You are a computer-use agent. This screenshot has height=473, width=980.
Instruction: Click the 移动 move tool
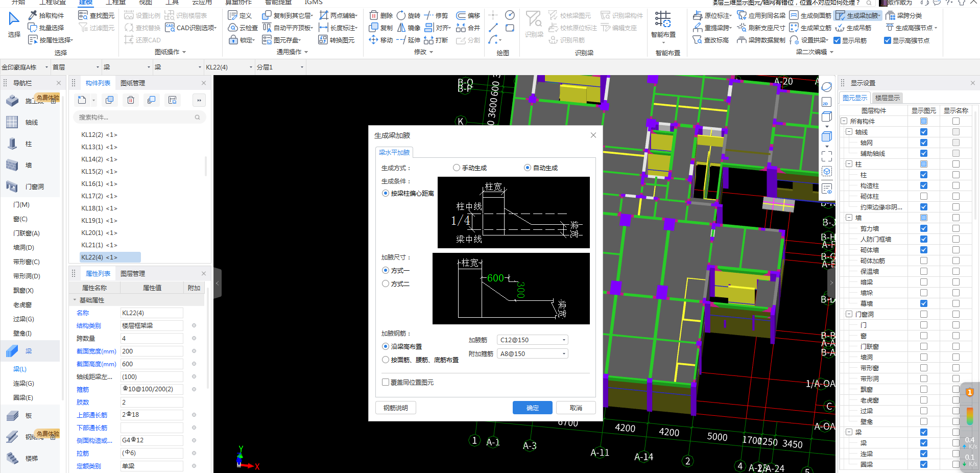tap(381, 40)
